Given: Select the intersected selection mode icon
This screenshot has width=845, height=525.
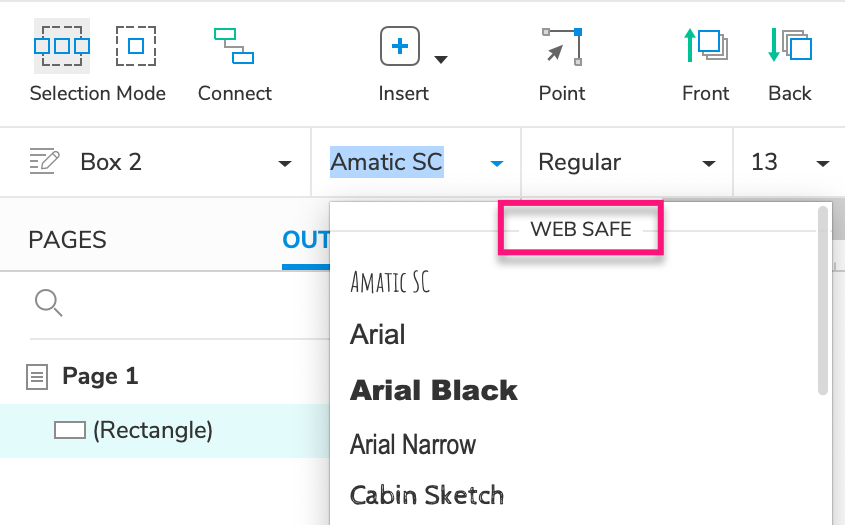Looking at the screenshot, I should (x=62, y=46).
